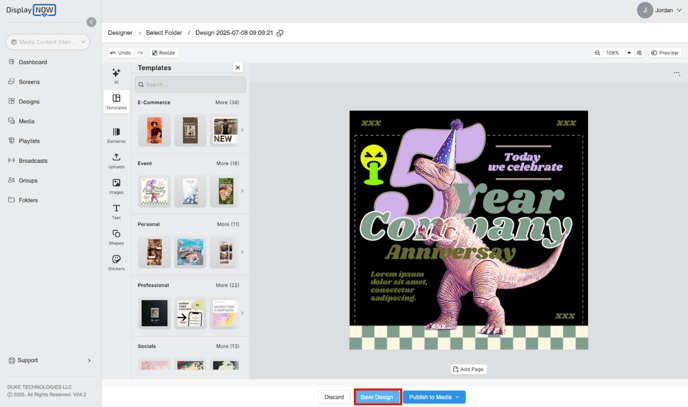The width and height of the screenshot is (688, 407).
Task: Click the design name Design 2025-07-08 09:09:21
Action: click(x=234, y=33)
